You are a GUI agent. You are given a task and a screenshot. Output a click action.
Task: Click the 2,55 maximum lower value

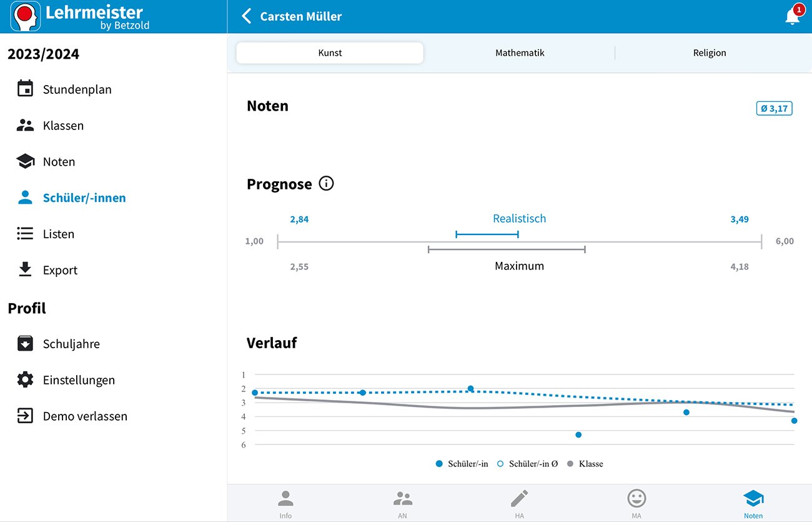pyautogui.click(x=299, y=267)
